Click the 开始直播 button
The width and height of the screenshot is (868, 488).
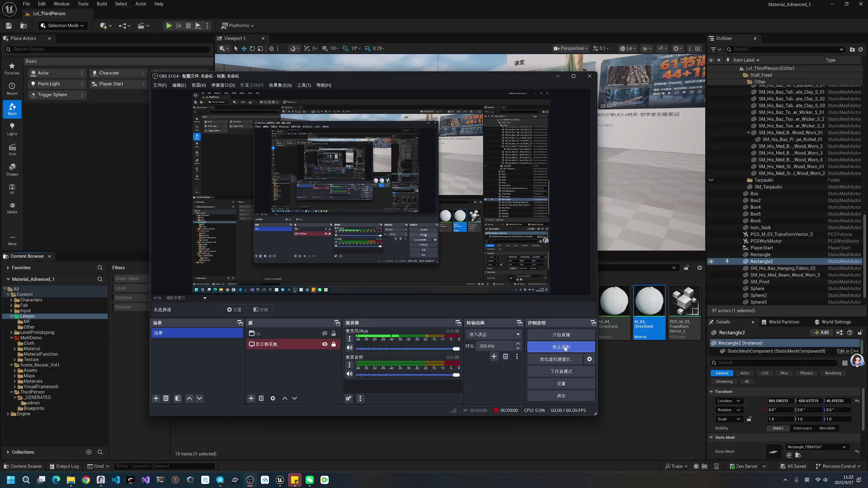(x=561, y=335)
